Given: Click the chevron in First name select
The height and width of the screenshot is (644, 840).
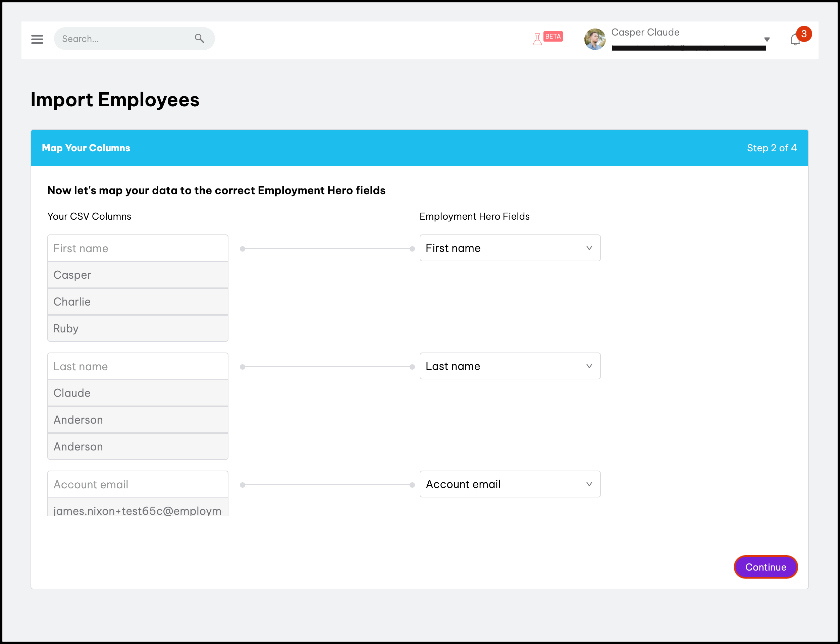Looking at the screenshot, I should click(x=589, y=248).
